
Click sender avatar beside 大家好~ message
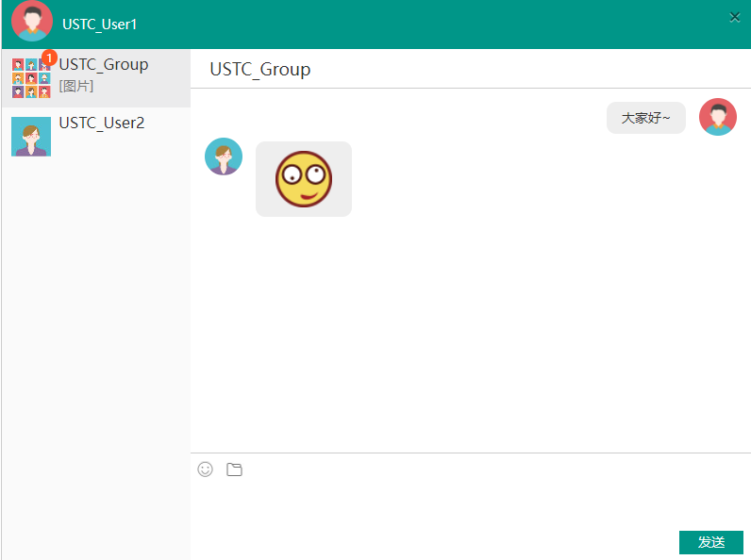point(717,117)
